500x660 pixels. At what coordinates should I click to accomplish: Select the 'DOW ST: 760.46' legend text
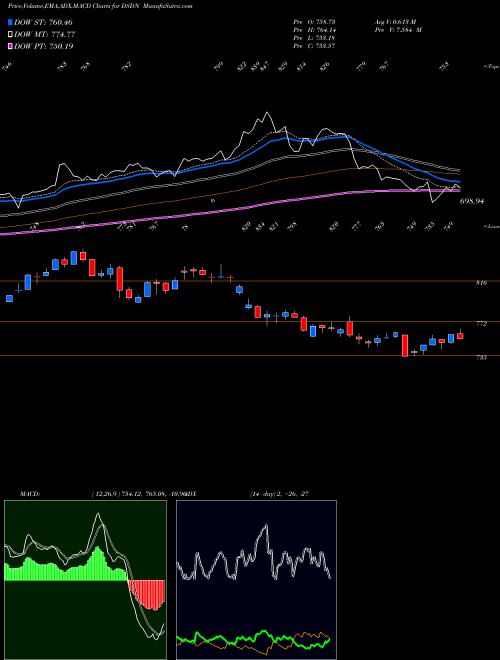click(x=43, y=22)
